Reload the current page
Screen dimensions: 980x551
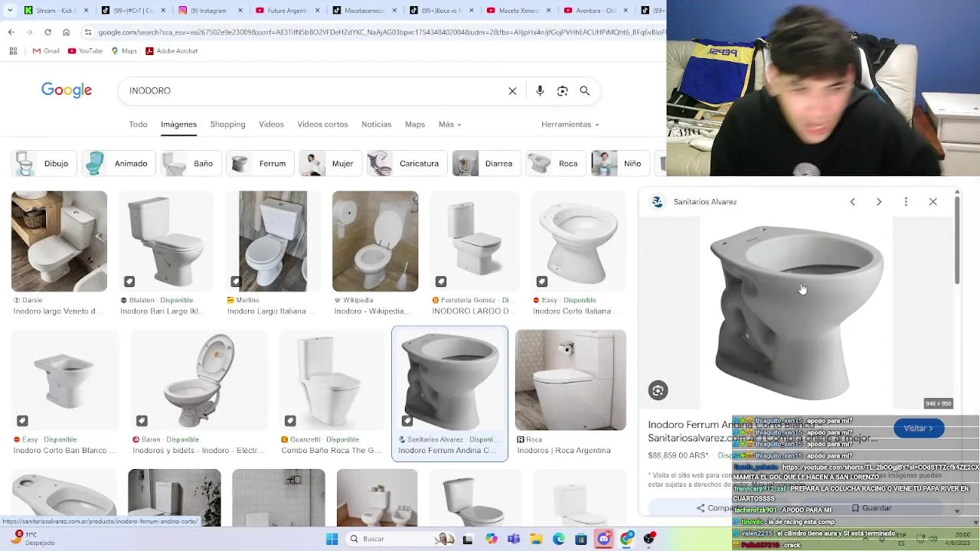coord(47,32)
